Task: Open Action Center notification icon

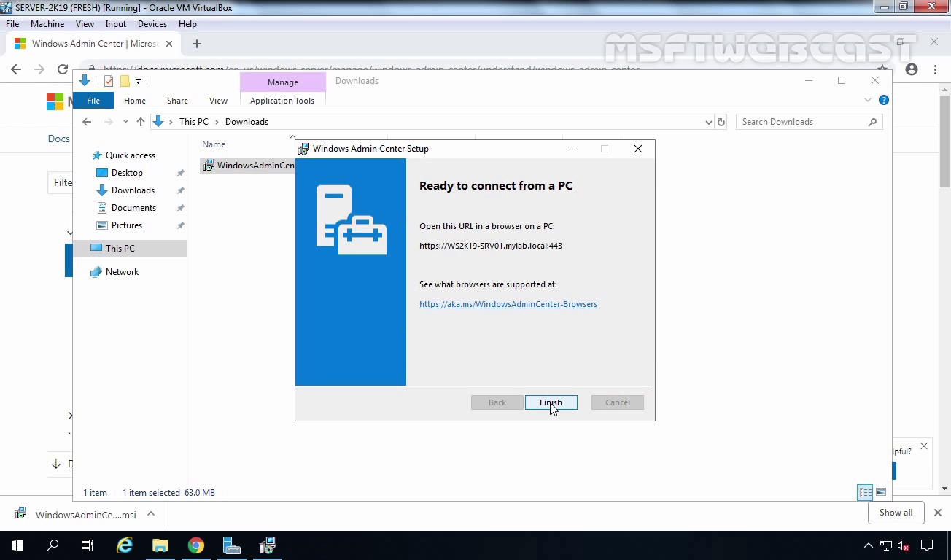Action: coord(927,545)
